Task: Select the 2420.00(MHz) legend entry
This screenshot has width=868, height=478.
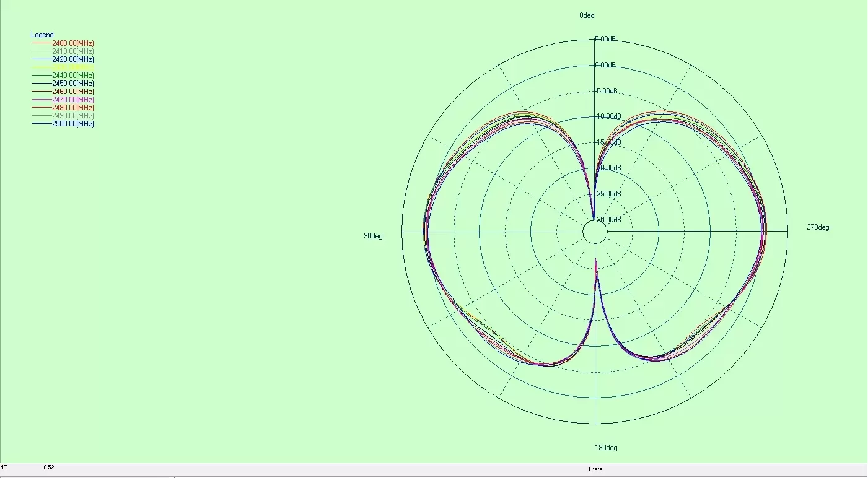Action: pyautogui.click(x=72, y=59)
